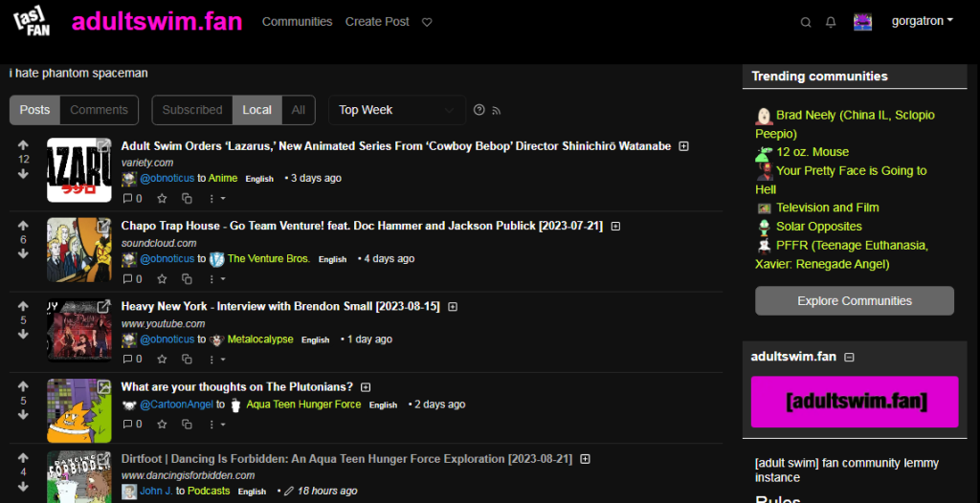Expand the Dirtfoot post preview

click(x=585, y=459)
